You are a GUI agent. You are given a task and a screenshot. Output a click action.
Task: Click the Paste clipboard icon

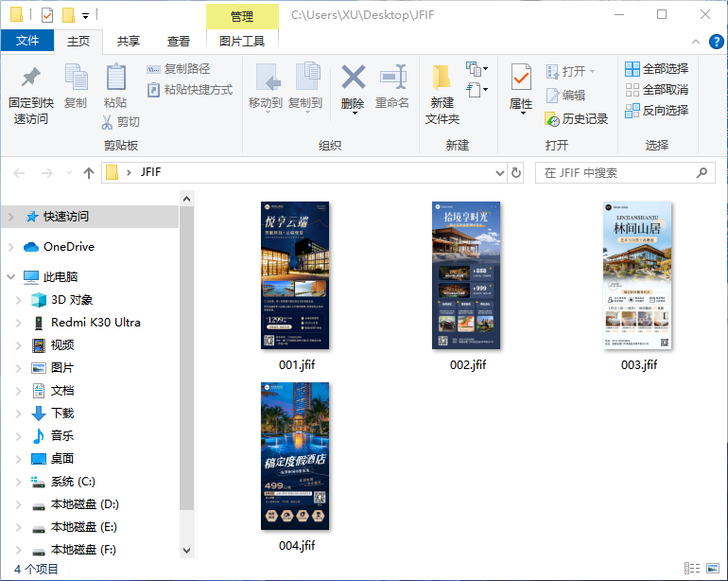tap(115, 77)
